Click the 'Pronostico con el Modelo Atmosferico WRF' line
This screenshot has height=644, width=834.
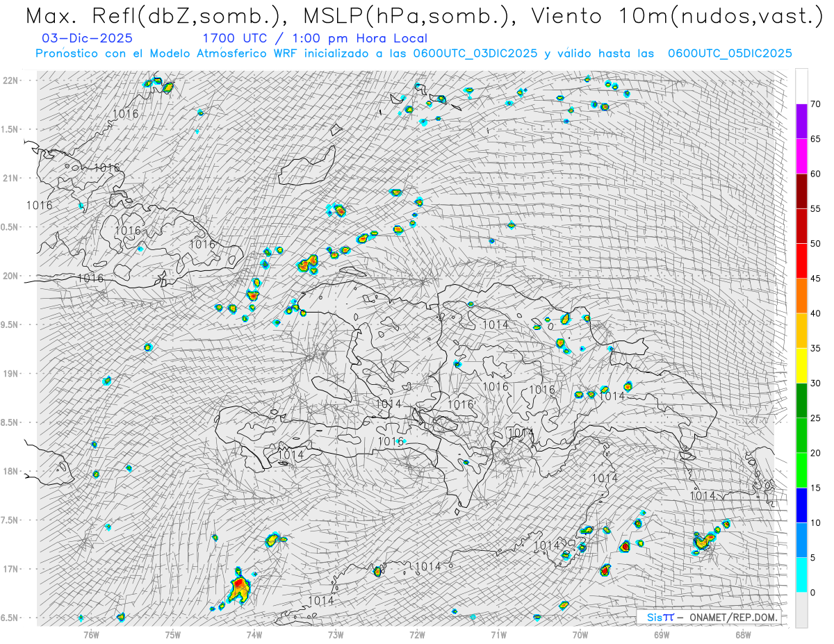point(414,53)
